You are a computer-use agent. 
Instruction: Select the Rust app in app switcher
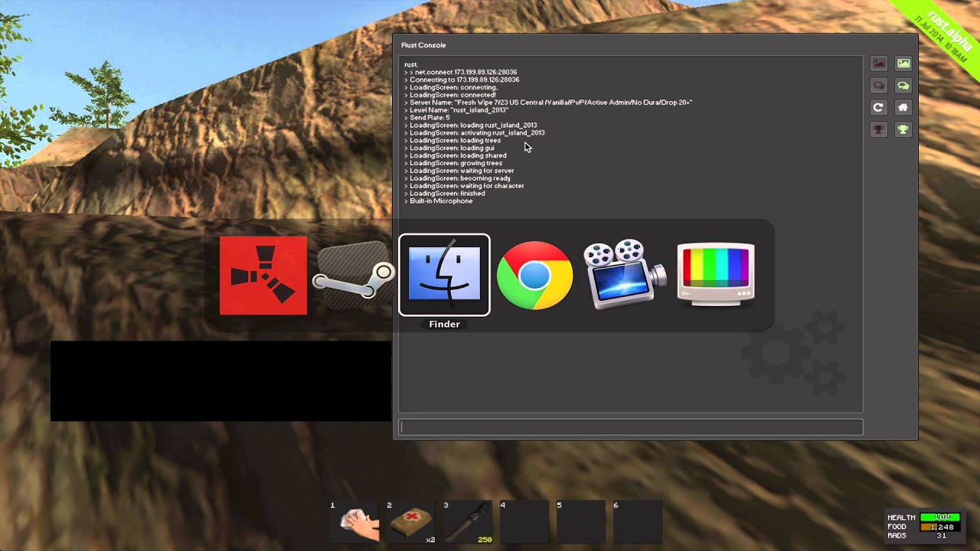tap(263, 275)
